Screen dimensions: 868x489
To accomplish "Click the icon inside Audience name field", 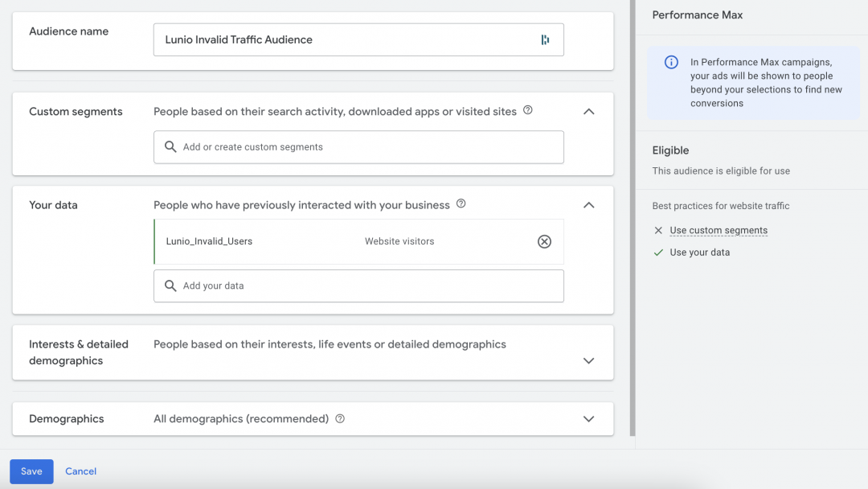I will click(545, 39).
